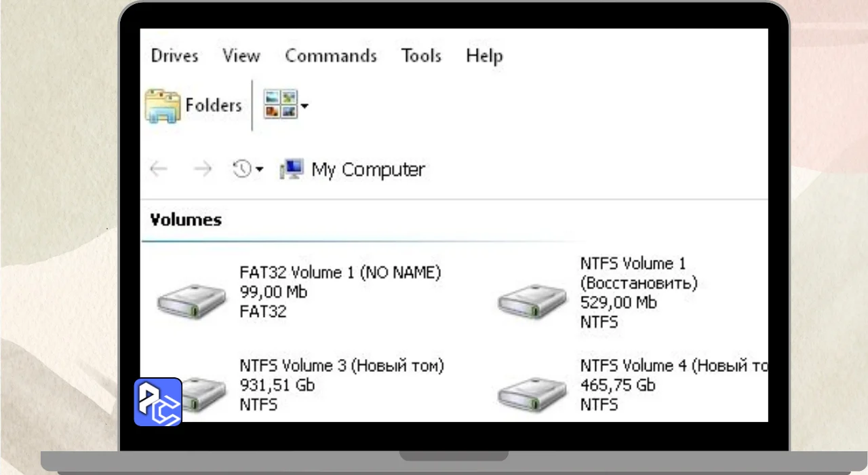Select the FAT32 Volume 1 drive icon

point(192,302)
